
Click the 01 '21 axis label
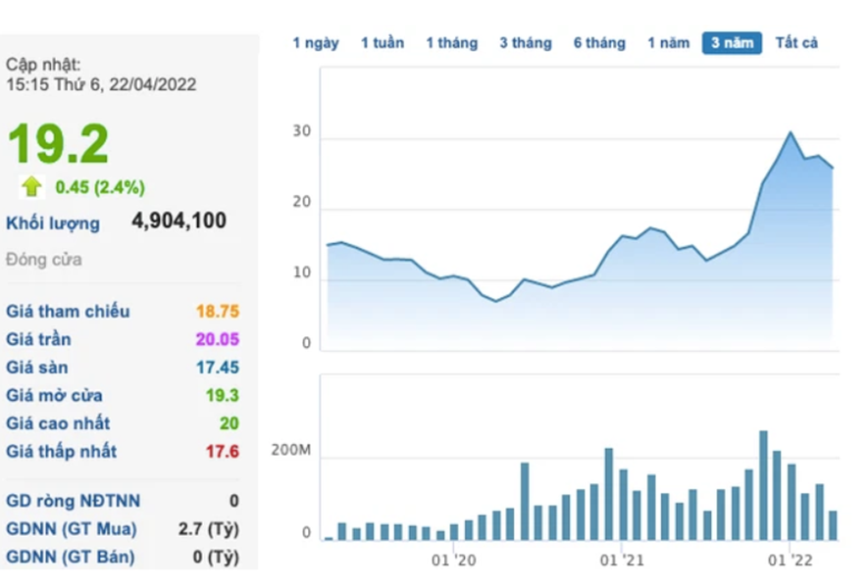(622, 561)
